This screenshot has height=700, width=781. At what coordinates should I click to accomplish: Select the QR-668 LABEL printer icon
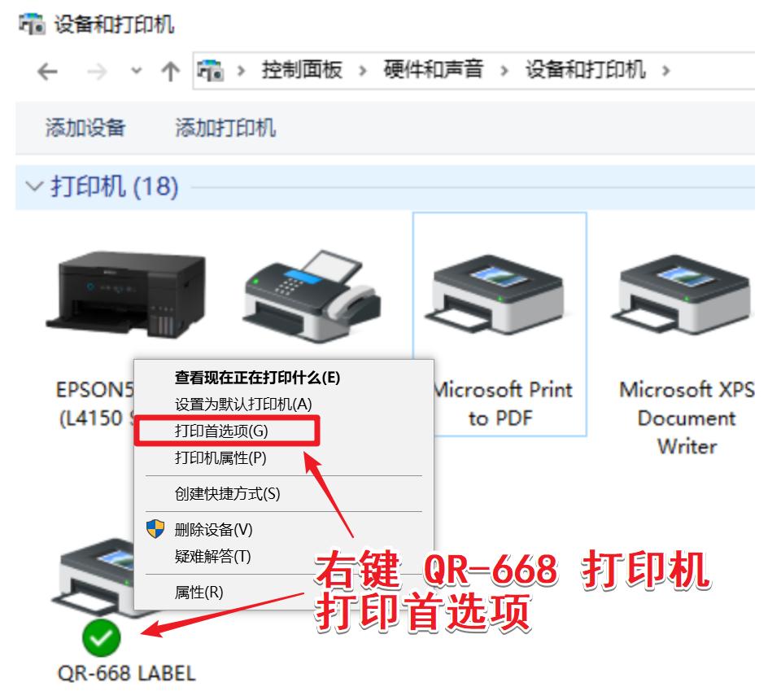[x=94, y=578]
